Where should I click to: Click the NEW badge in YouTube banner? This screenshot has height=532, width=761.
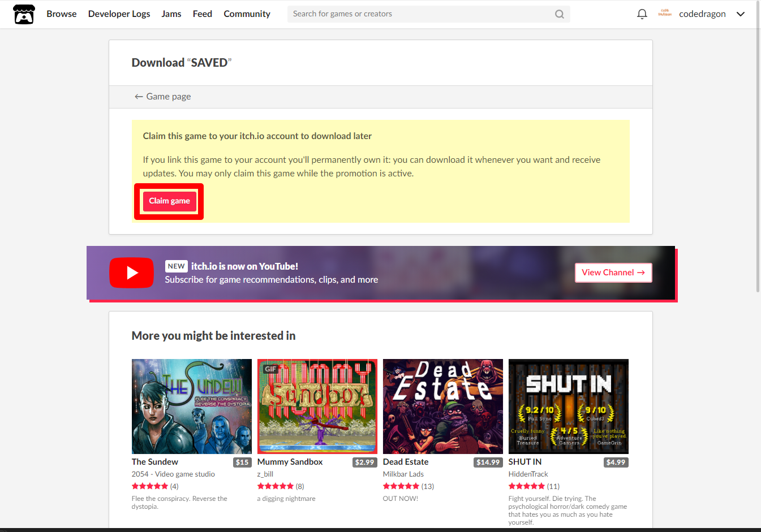(x=177, y=266)
